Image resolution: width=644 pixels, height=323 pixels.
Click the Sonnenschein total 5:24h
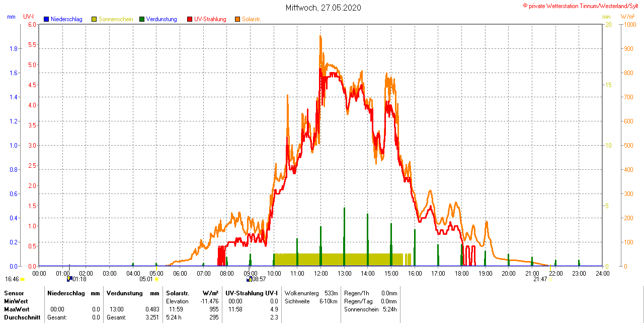(390, 309)
